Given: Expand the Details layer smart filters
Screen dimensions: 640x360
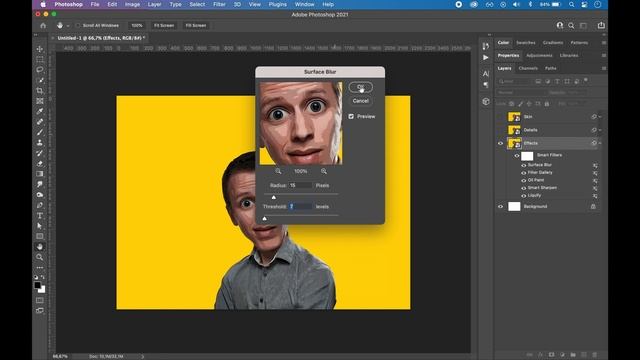Looking at the screenshot, I should click(600, 130).
